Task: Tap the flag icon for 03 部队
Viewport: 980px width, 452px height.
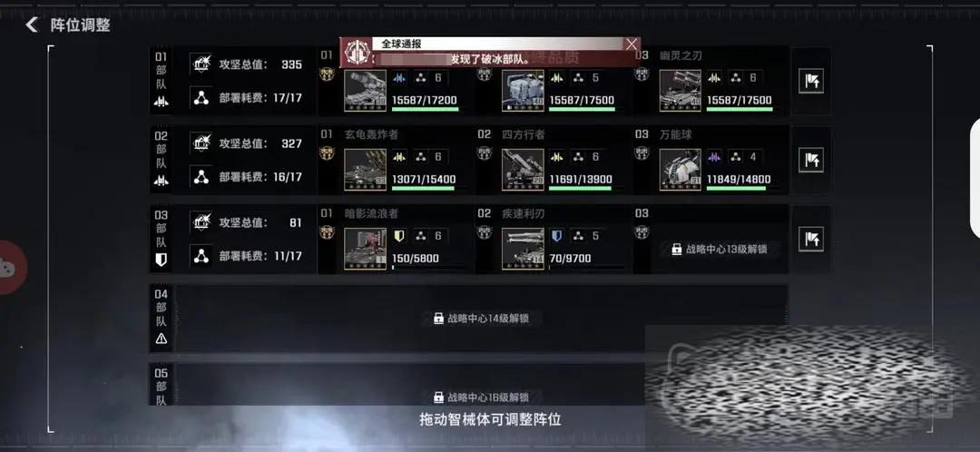Action: [x=810, y=239]
